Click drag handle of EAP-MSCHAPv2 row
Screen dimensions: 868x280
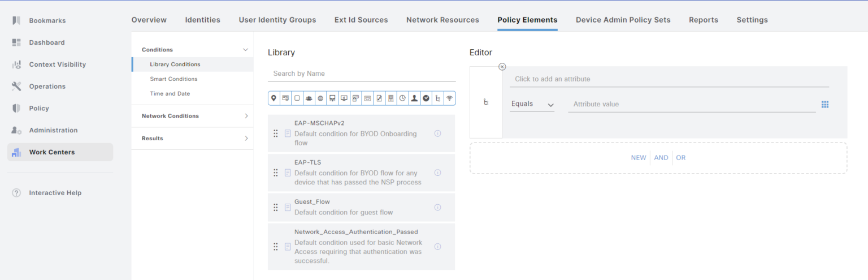(276, 133)
